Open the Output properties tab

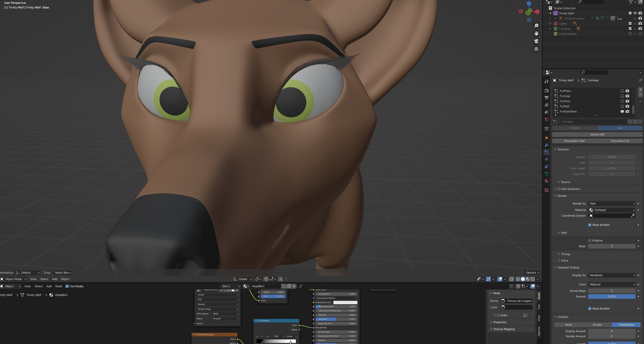[x=547, y=98]
